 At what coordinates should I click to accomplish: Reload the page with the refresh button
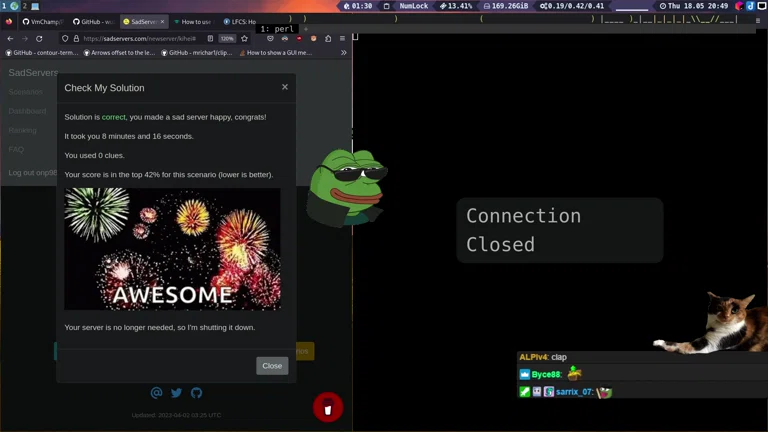point(39,39)
